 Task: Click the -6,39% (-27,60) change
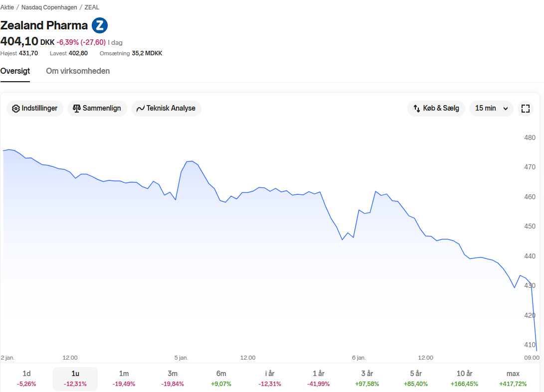[x=81, y=42]
